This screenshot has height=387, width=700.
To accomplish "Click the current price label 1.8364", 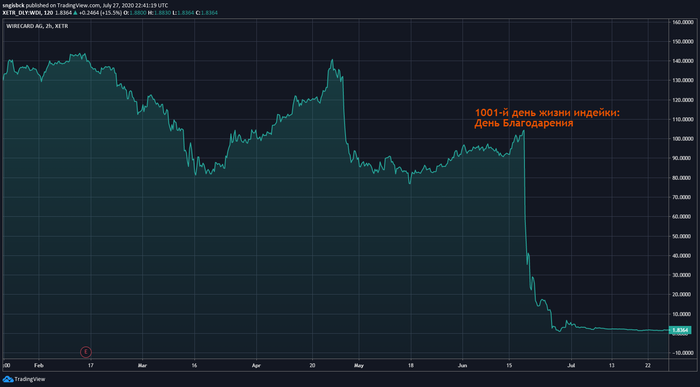I will click(680, 330).
